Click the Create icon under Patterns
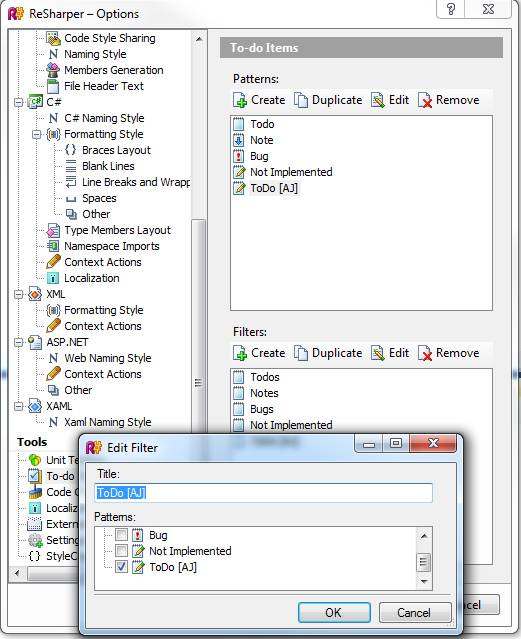This screenshot has height=639, width=521. pyautogui.click(x=240, y=100)
